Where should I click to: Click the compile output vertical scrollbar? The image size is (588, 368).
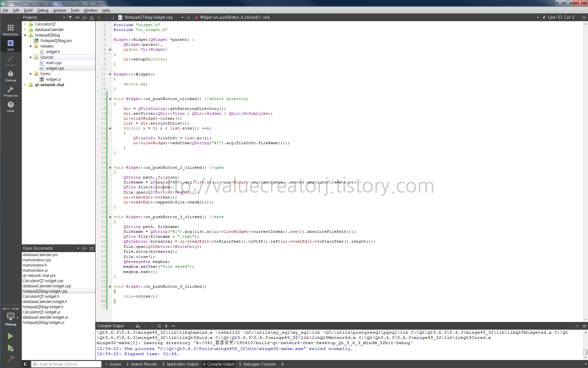tap(585, 352)
